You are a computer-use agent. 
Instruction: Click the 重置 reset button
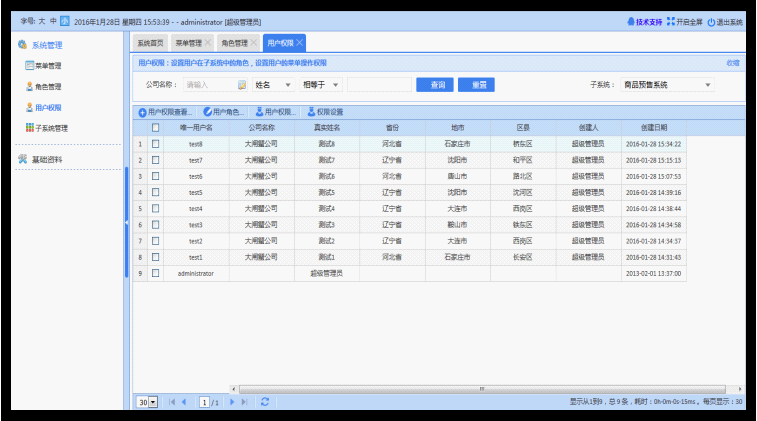tap(477, 85)
